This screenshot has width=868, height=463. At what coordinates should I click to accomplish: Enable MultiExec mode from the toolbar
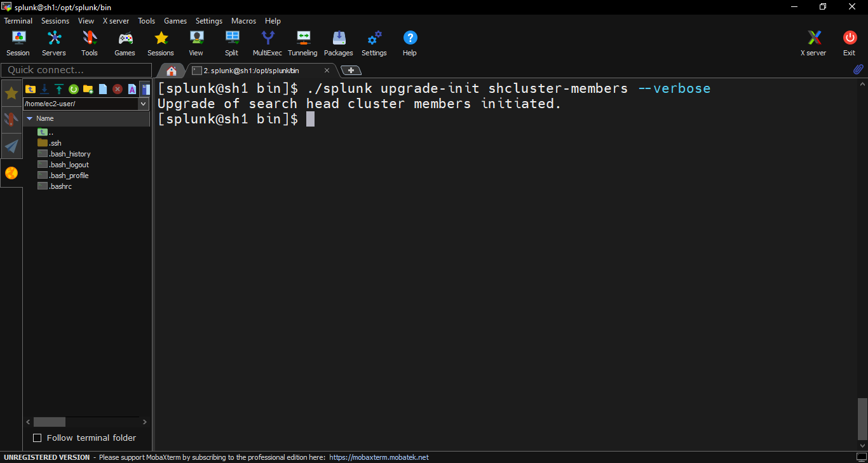(x=268, y=43)
